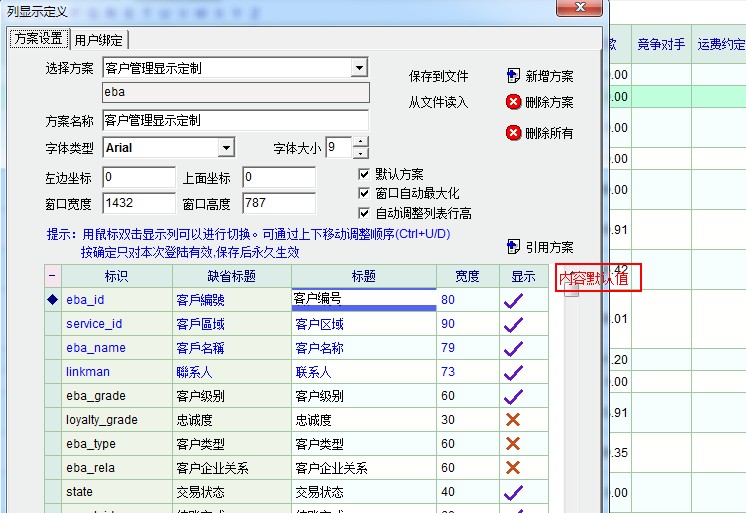Switch to the 用户绑定 tab

coord(99,40)
